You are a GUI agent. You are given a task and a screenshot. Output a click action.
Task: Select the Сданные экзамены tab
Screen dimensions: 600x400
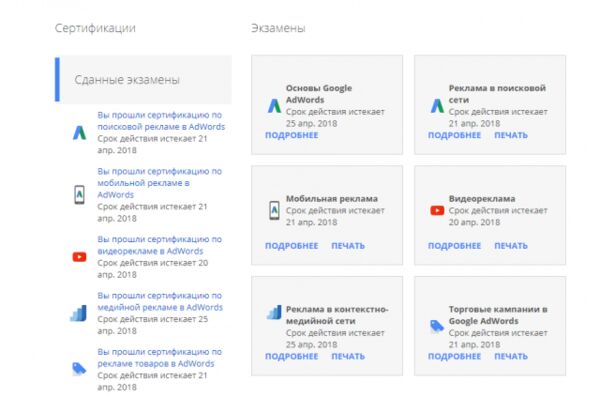pos(143,80)
